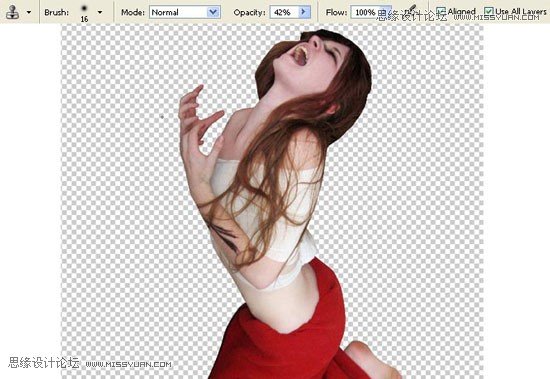The image size is (550, 379).
Task: Toggle the Use All Layers checkbox
Action: (x=489, y=12)
